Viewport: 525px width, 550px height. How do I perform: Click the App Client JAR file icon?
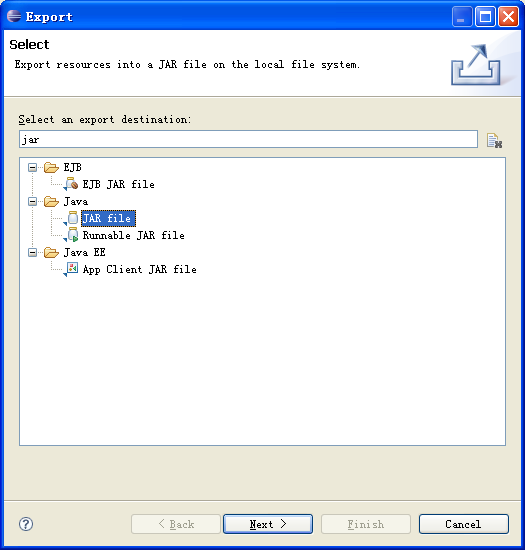pyautogui.click(x=72, y=269)
